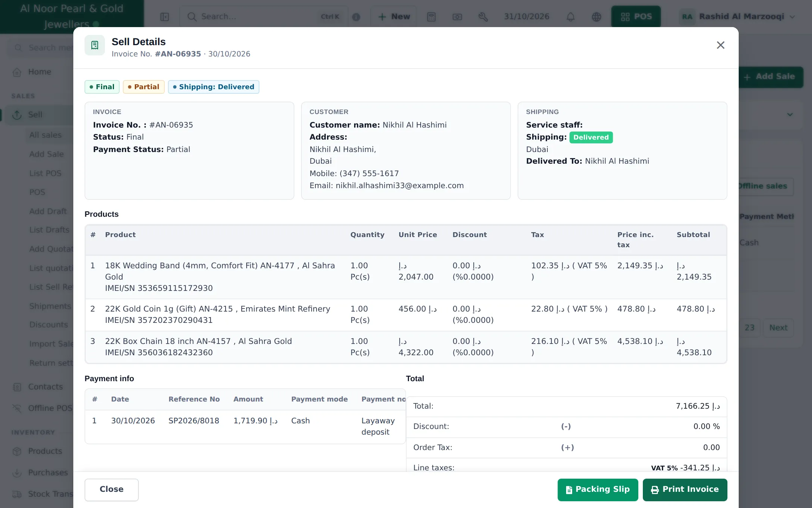The height and width of the screenshot is (508, 812).
Task: Click email nikhil.alhashimi33@example.com
Action: 400,186
